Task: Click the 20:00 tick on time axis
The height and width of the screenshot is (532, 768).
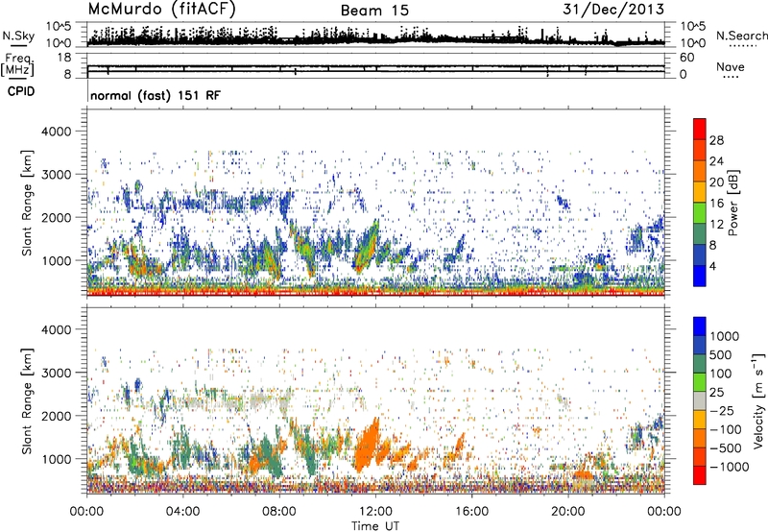Action: tap(568, 512)
